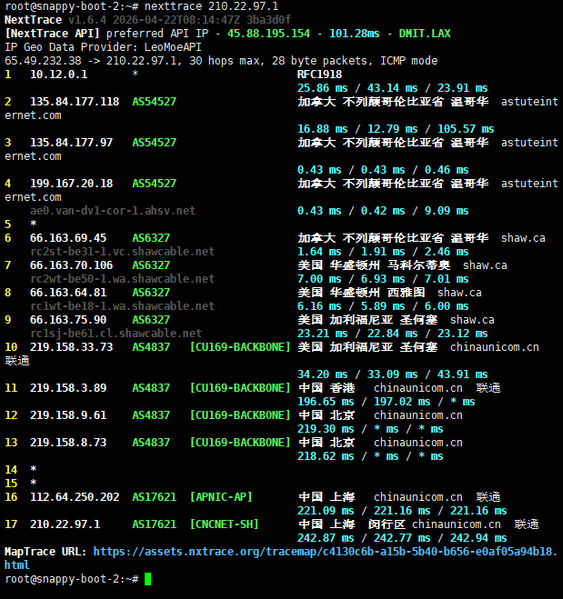Click latency '242.87 ms' under hop 17

click(326, 538)
